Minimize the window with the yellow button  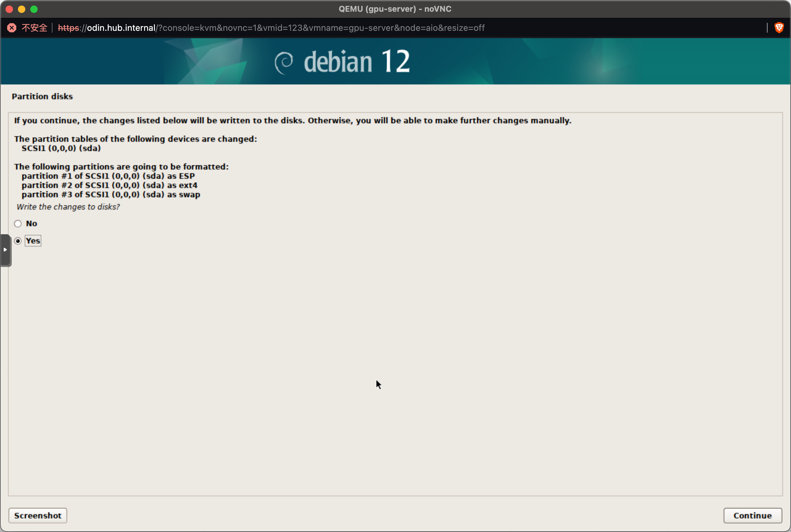22,9
